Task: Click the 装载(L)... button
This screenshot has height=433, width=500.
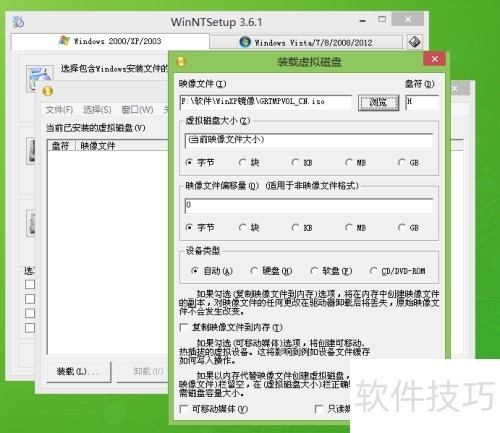Action: pos(79,372)
